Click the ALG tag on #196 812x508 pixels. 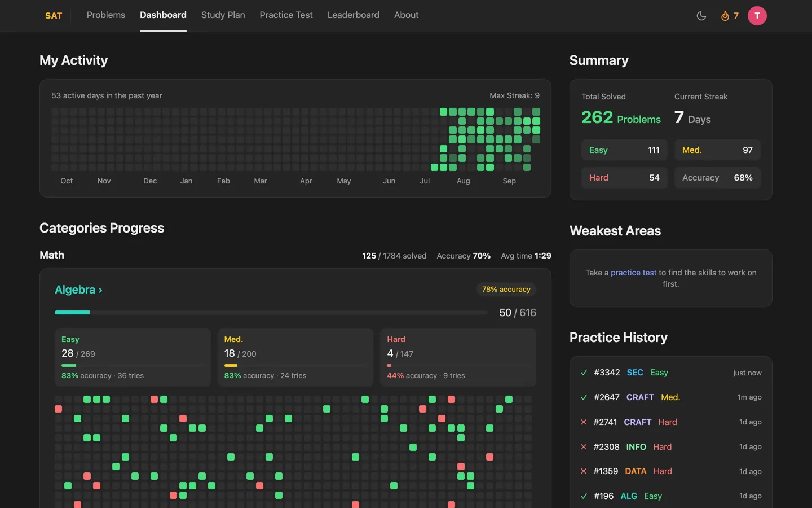click(629, 496)
